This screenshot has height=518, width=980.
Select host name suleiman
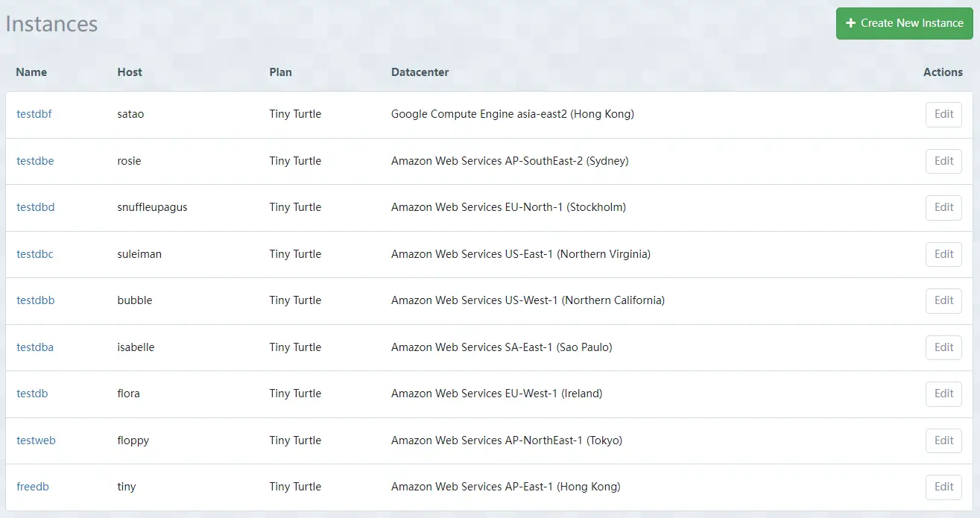(x=139, y=254)
